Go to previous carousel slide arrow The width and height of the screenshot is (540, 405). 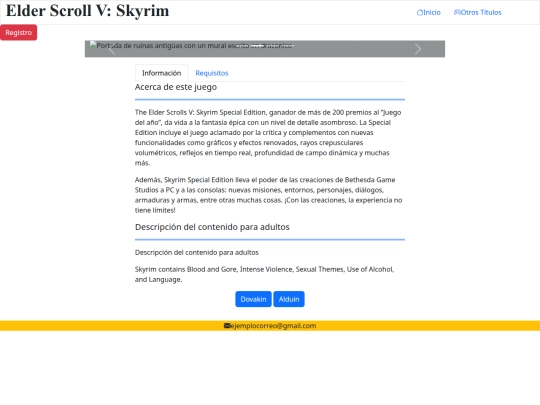point(112,49)
